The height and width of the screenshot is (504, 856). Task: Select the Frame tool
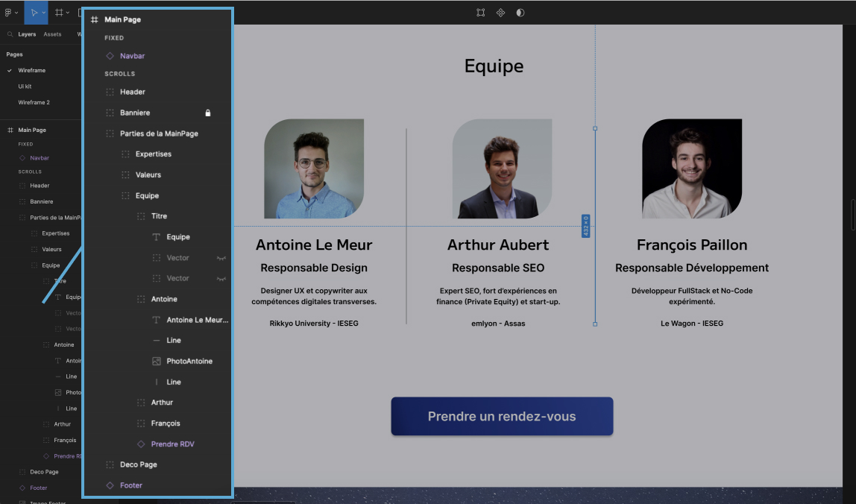(59, 12)
